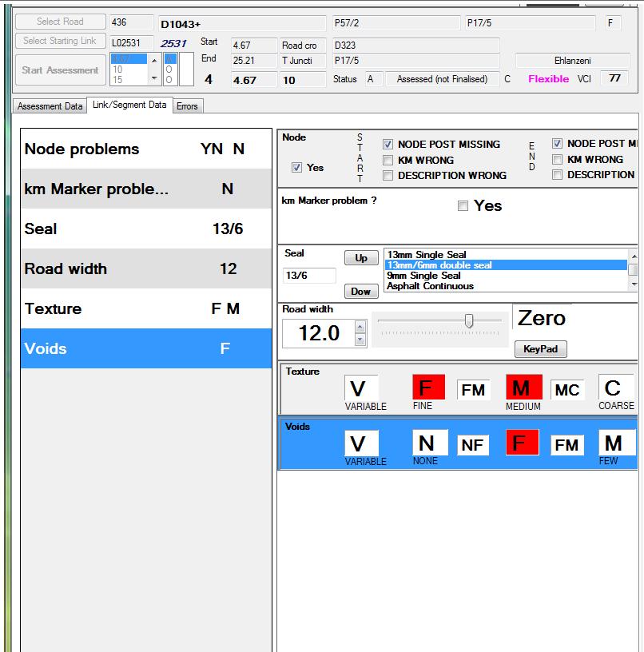Viewport: 644px width, 652px height.
Task: Switch to the Assessment Data tab
Action: pos(50,106)
